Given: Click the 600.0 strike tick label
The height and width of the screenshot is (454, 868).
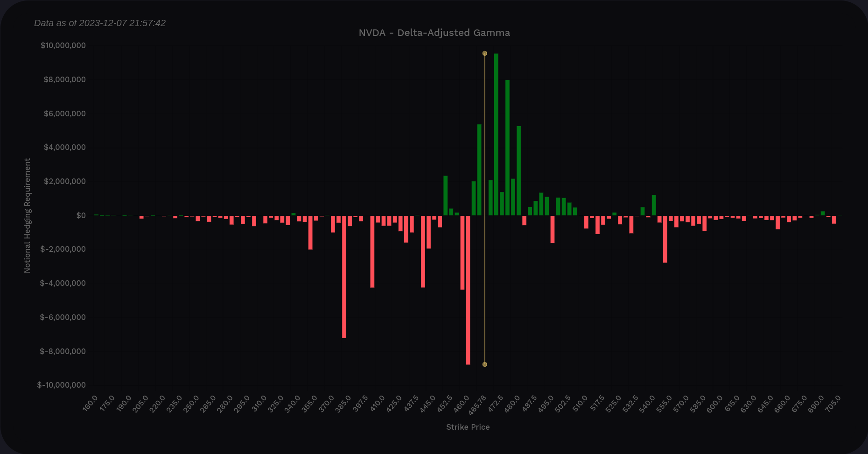Looking at the screenshot, I should (x=714, y=403).
